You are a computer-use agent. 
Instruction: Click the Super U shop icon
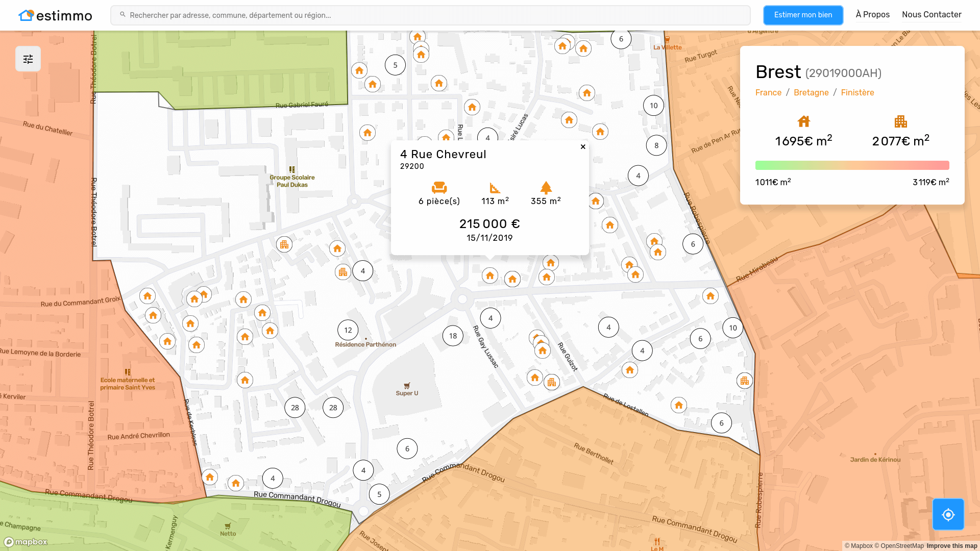407,386
